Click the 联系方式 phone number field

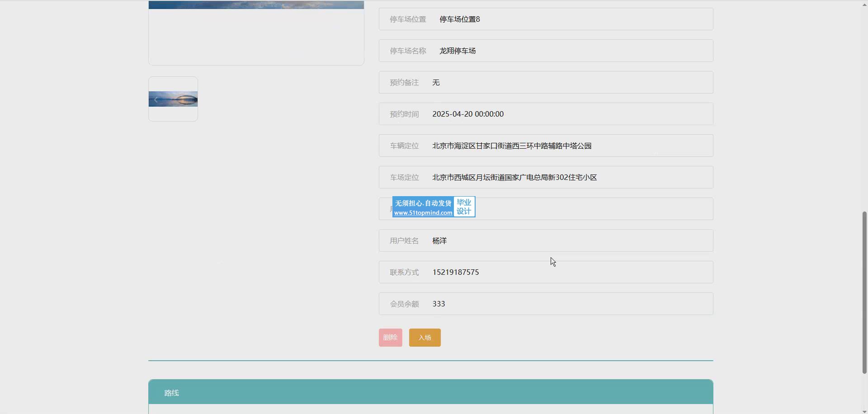546,272
